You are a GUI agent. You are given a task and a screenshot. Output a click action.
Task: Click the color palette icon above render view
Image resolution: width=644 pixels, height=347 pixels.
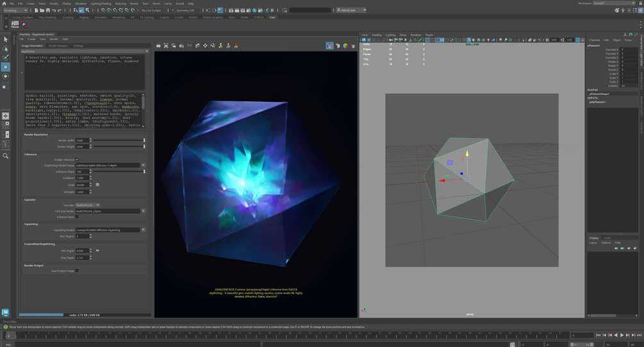click(345, 46)
